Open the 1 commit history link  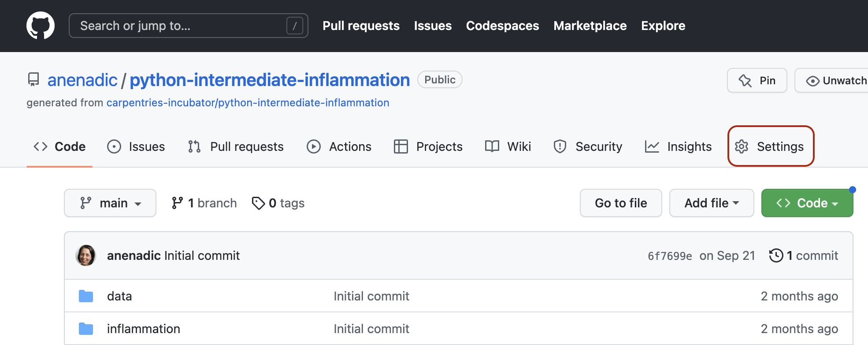pos(804,255)
